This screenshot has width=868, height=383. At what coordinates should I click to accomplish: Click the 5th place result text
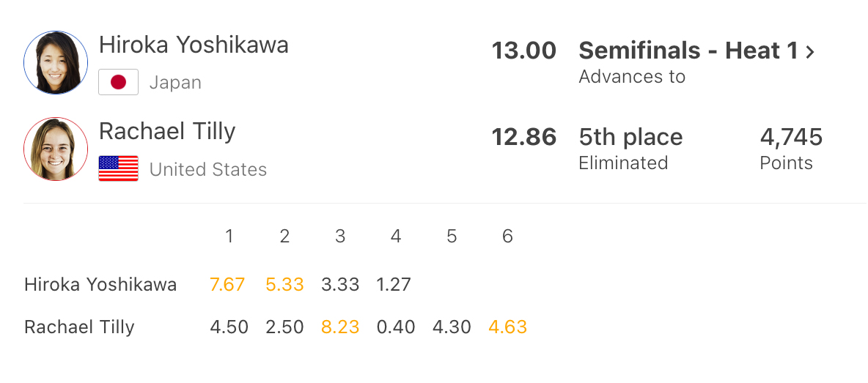pos(630,137)
